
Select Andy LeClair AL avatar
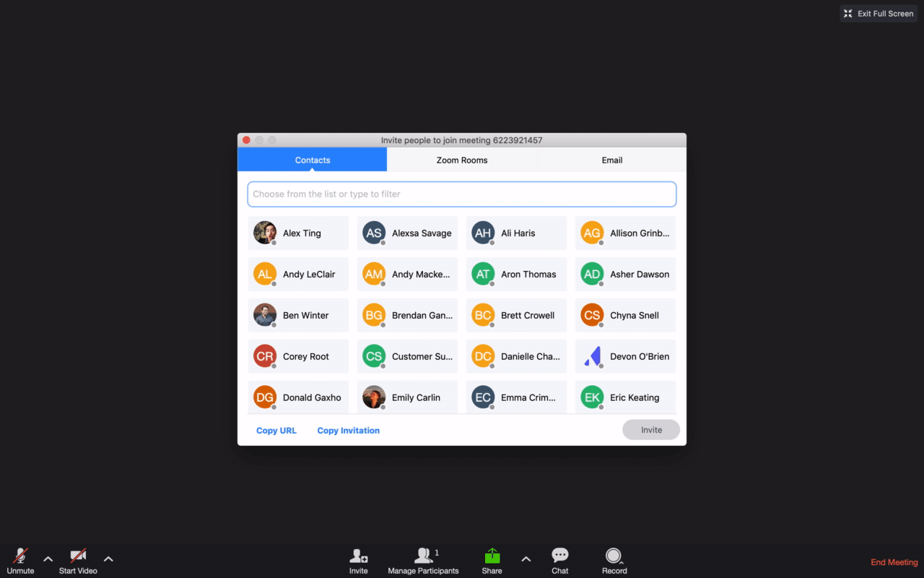point(265,274)
